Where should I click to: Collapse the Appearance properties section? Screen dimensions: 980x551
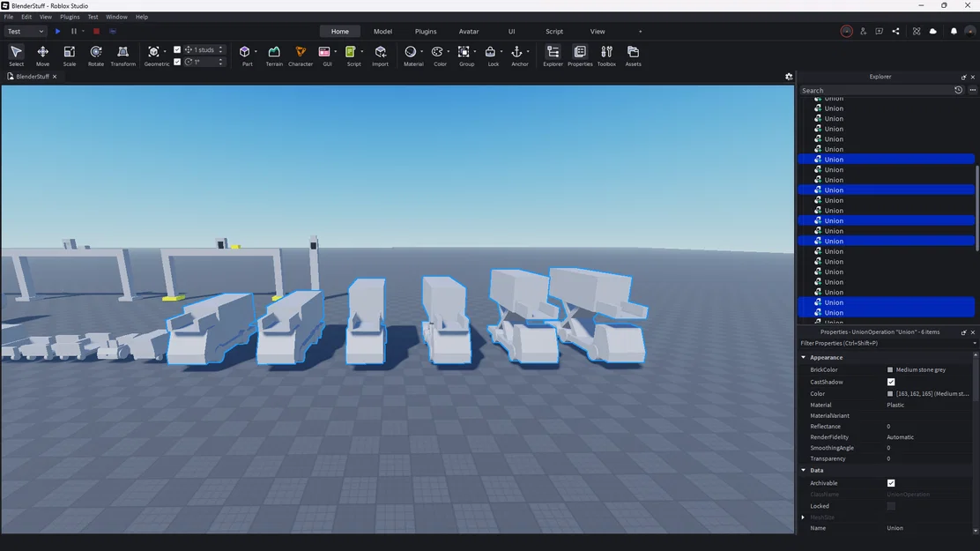(804, 357)
